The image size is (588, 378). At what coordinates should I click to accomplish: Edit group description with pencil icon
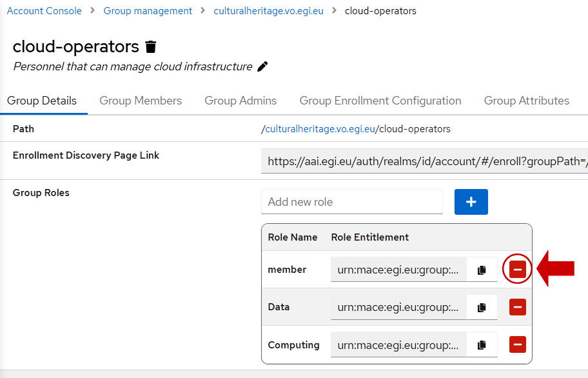(262, 66)
